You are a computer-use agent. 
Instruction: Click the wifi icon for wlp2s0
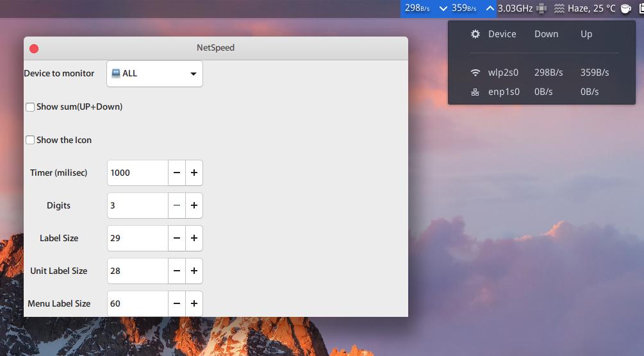(x=475, y=72)
